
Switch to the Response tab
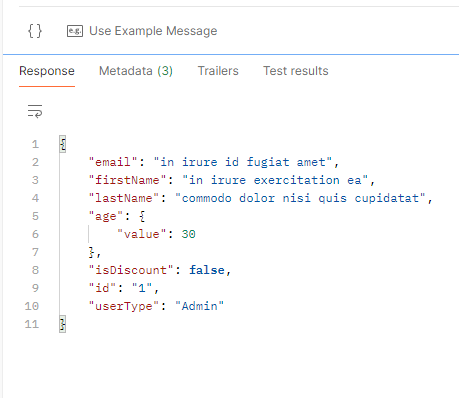pyautogui.click(x=47, y=71)
